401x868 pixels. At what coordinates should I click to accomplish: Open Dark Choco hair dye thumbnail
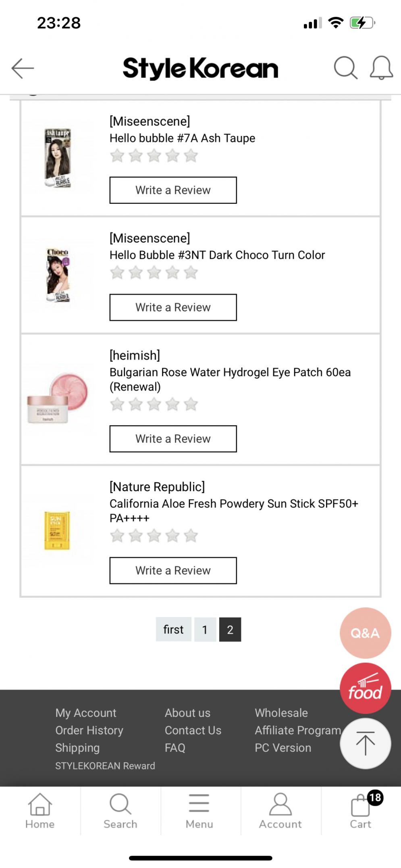pos(57,275)
